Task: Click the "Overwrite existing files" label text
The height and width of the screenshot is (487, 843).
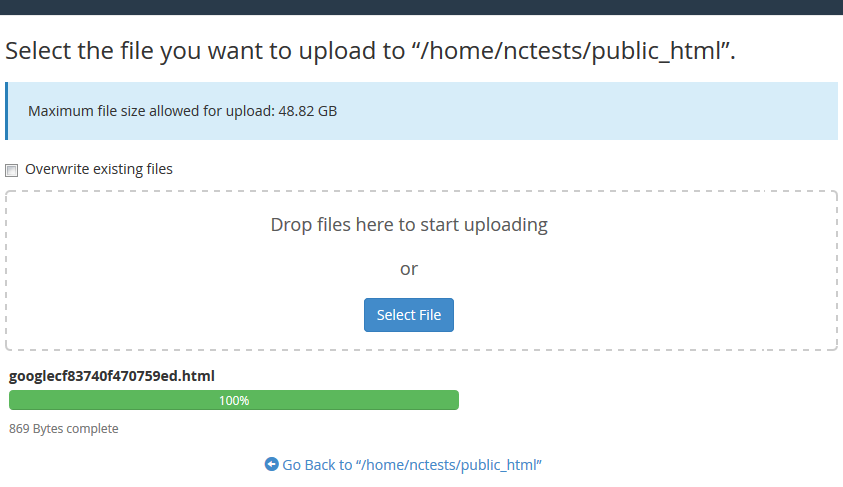Action: point(99,169)
